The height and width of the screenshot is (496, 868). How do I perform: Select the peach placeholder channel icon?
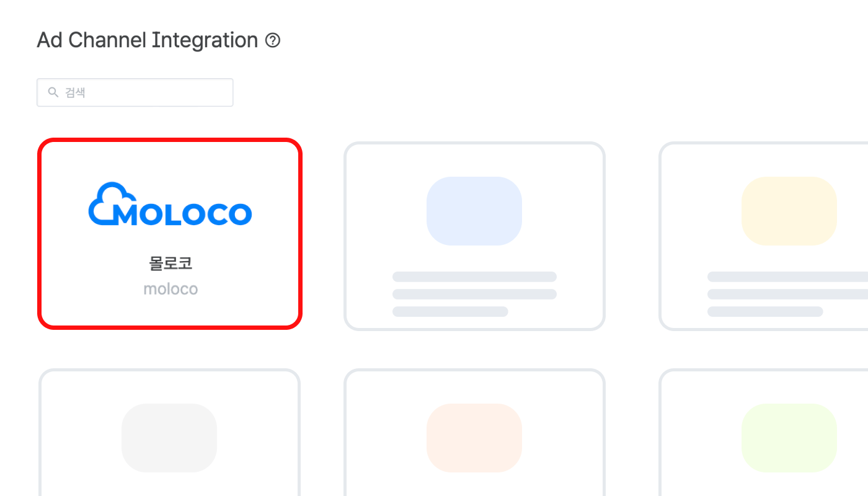pyautogui.click(x=474, y=438)
